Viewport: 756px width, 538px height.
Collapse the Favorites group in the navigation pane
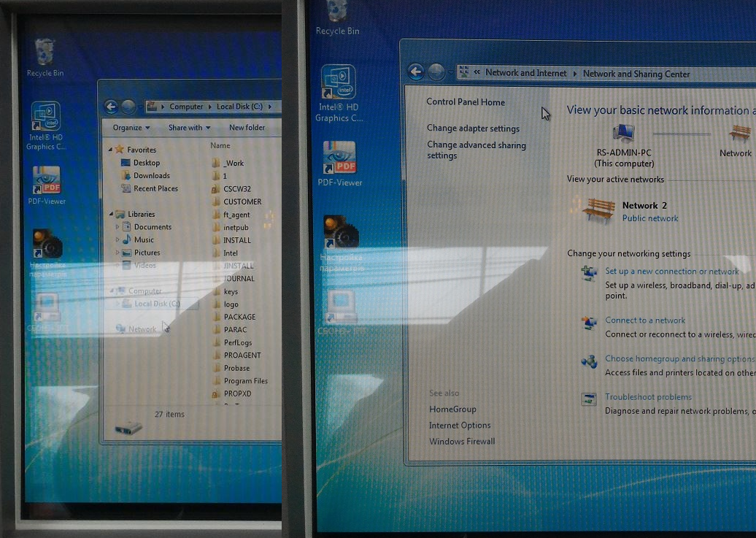coord(110,150)
